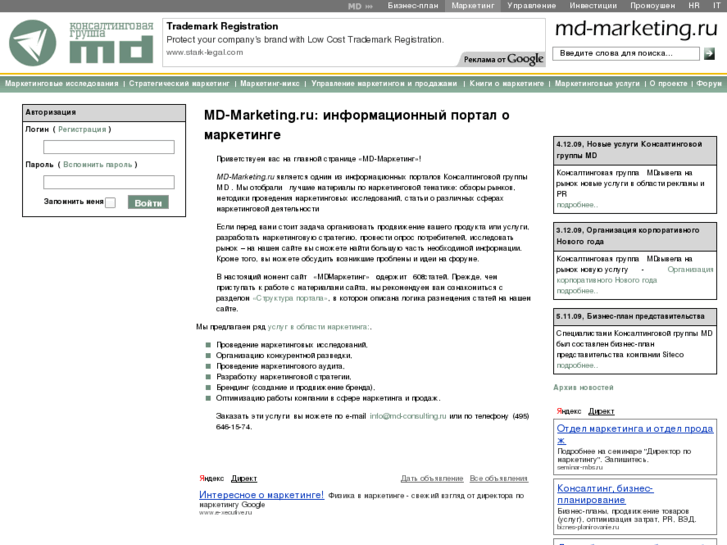Click the www.e-xecutive.ru ad URL
This screenshot has height=545, width=727.
[x=225, y=513]
